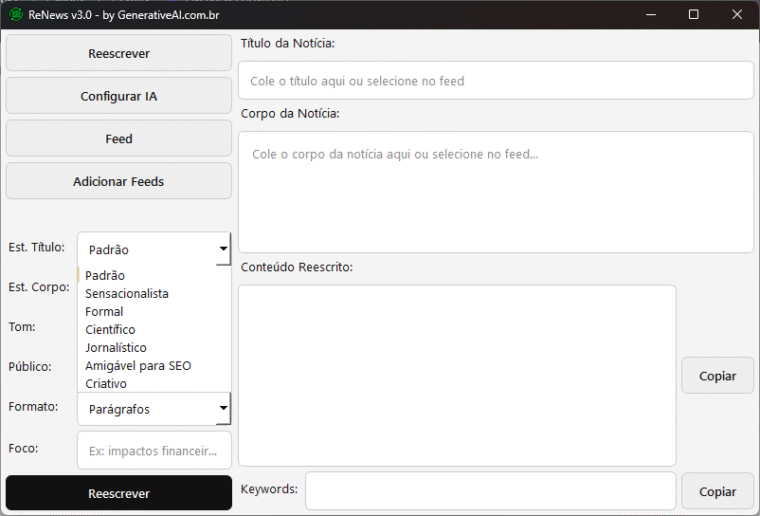Pick Criativo from the dropdown list

tap(106, 384)
